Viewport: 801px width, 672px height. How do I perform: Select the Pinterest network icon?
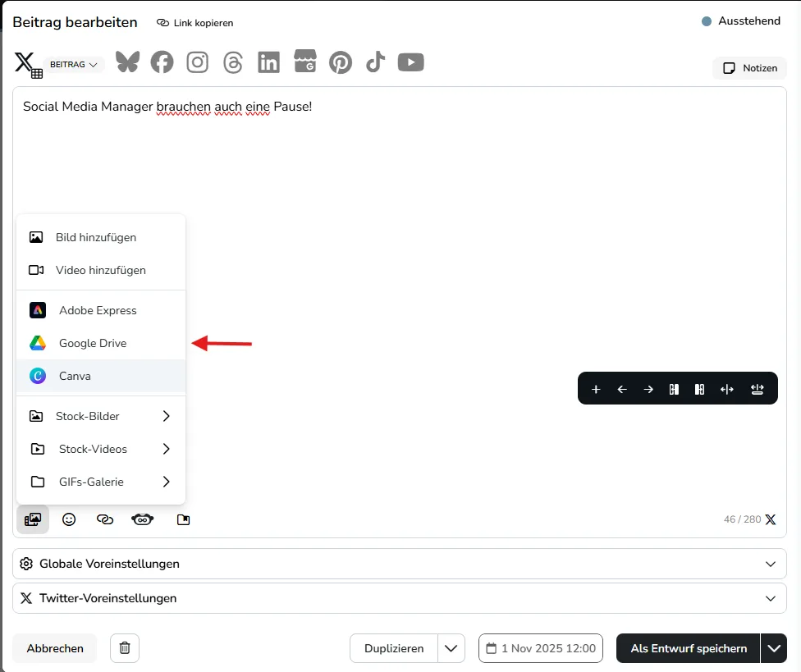click(x=340, y=62)
